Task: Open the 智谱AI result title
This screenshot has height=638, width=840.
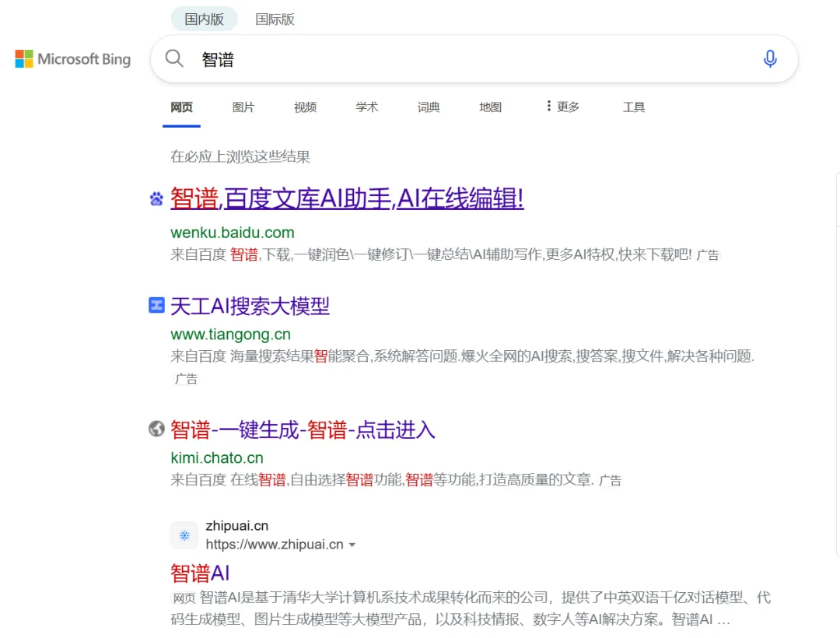Action: (x=200, y=573)
